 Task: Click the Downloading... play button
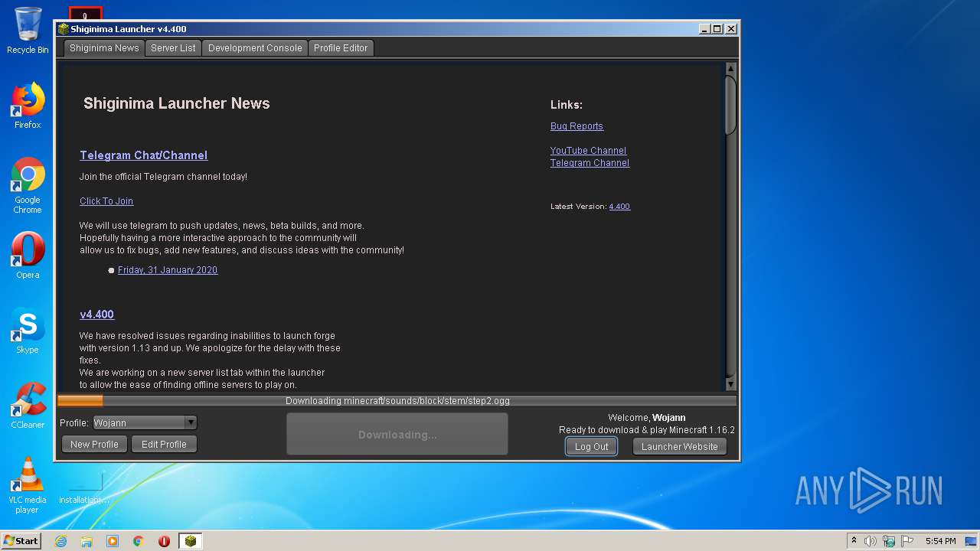click(x=397, y=435)
